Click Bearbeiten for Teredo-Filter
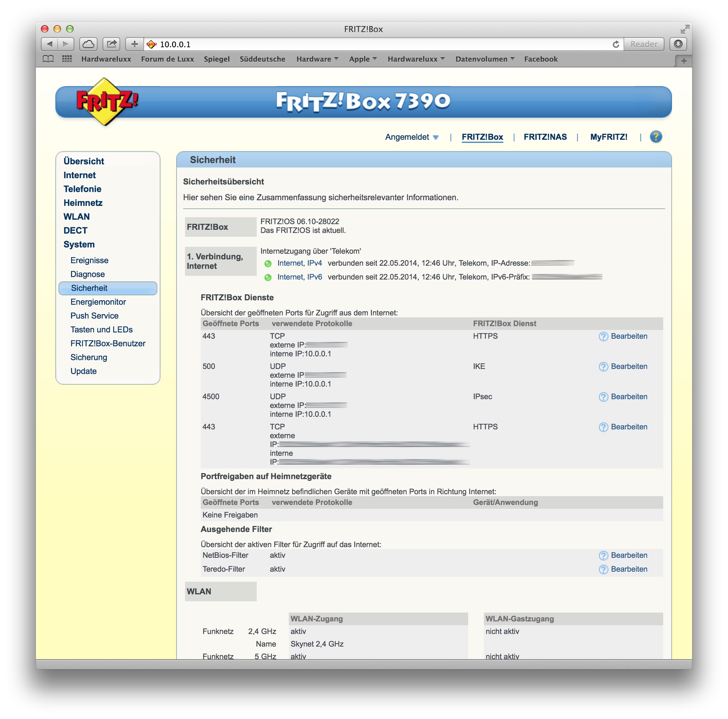 pyautogui.click(x=629, y=569)
